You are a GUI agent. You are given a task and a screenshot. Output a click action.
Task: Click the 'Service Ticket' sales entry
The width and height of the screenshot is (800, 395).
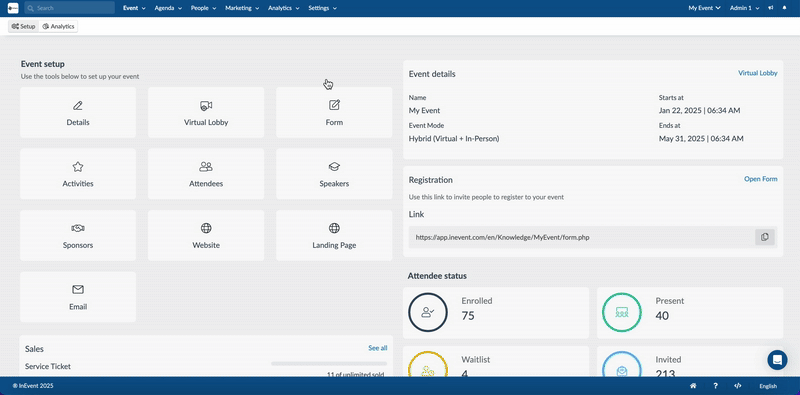click(x=48, y=366)
